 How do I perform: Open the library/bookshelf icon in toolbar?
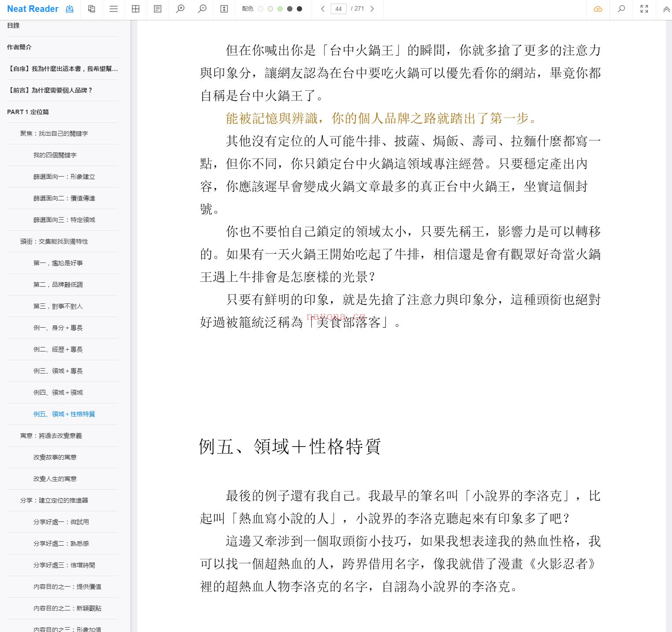point(92,9)
